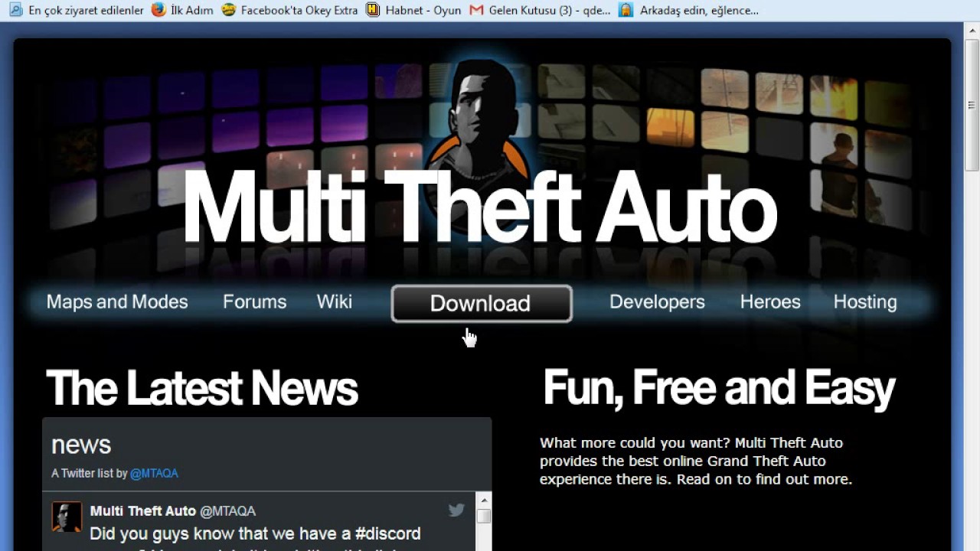The height and width of the screenshot is (551, 980).
Task: Open the Developers page
Action: pos(657,302)
